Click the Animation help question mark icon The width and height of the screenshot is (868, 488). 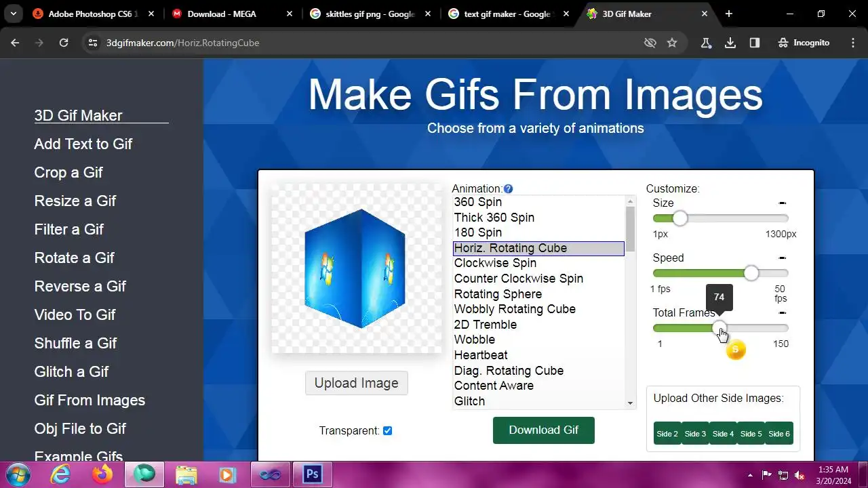509,189
